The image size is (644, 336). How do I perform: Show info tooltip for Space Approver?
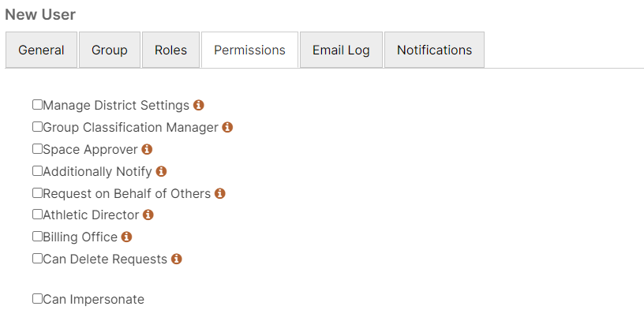(147, 149)
